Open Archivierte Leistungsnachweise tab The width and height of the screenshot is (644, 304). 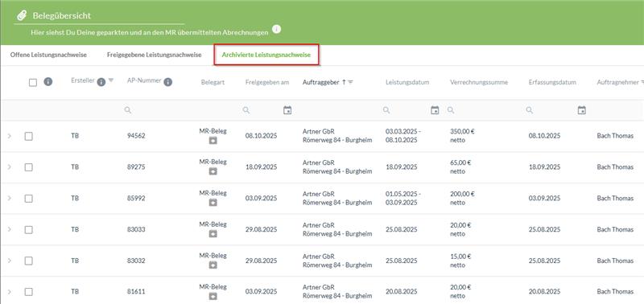click(x=266, y=55)
